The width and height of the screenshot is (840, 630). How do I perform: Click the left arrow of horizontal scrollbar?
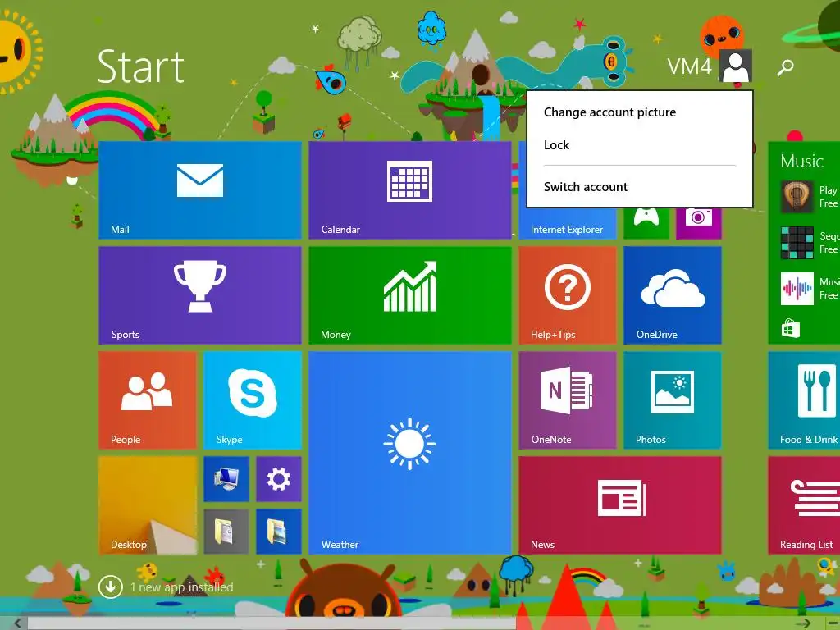pos(18,623)
